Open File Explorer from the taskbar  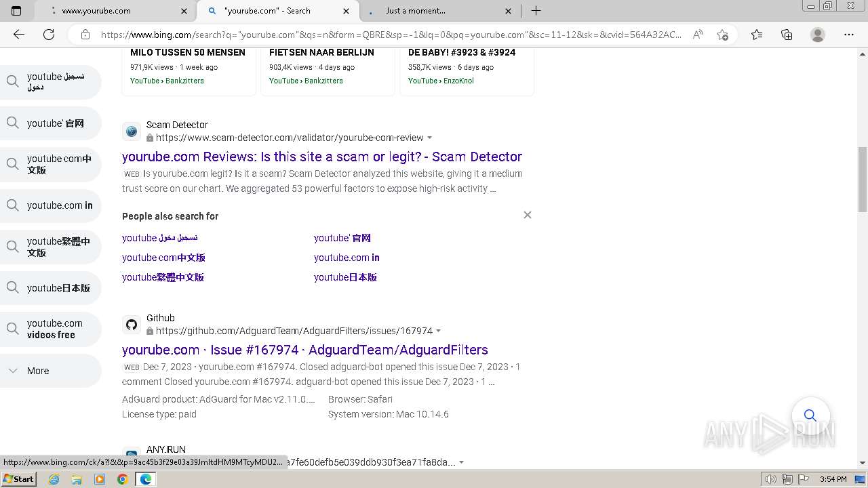(77, 479)
